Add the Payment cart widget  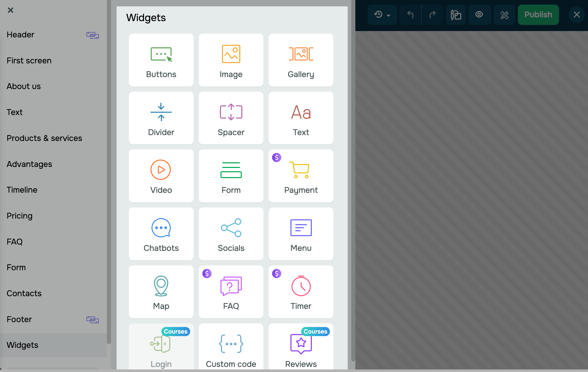pyautogui.click(x=301, y=176)
